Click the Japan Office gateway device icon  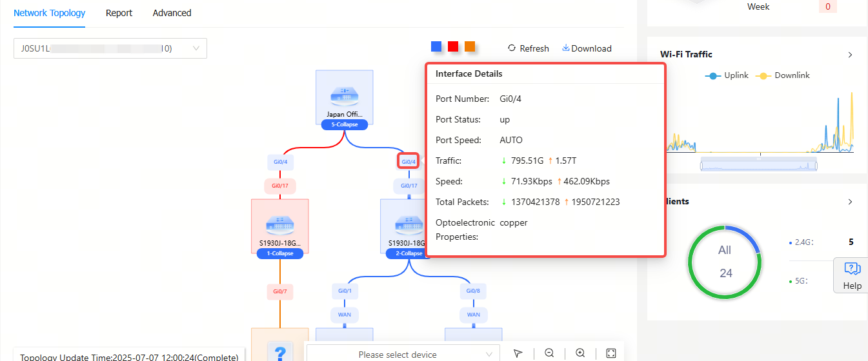point(344,97)
